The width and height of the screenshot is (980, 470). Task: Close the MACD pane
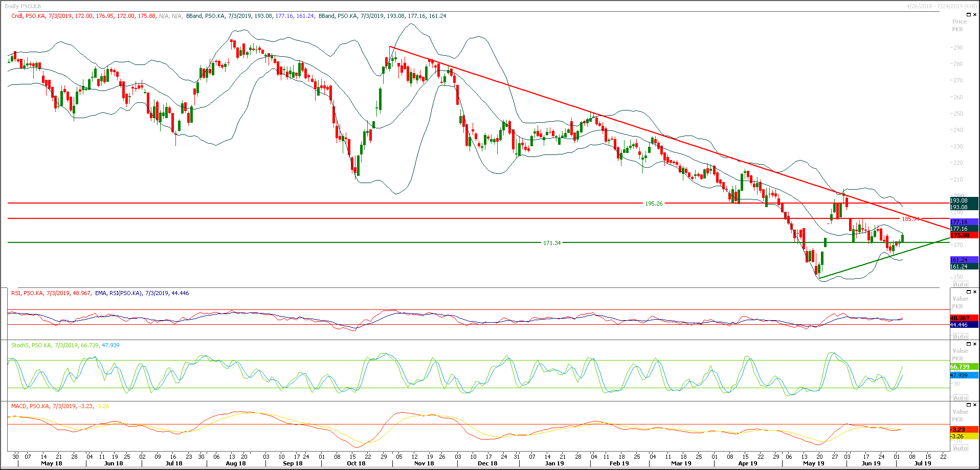pyautogui.click(x=975, y=405)
